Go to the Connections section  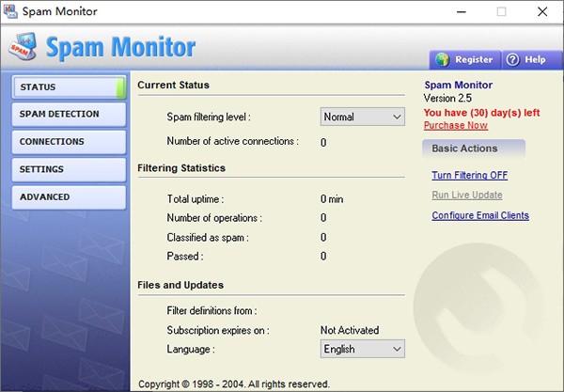tap(68, 142)
